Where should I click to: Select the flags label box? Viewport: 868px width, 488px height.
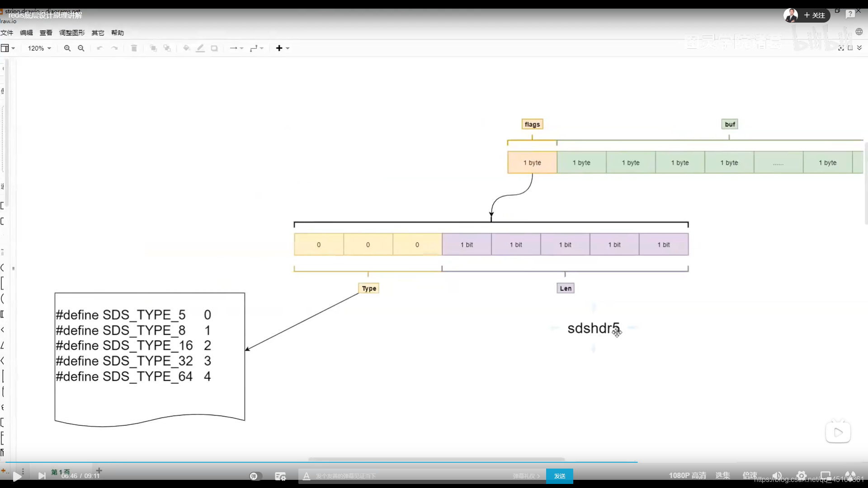click(x=532, y=124)
